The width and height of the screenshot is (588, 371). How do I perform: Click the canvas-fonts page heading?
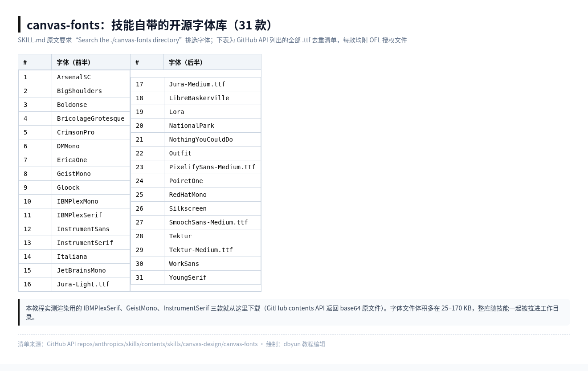click(150, 25)
